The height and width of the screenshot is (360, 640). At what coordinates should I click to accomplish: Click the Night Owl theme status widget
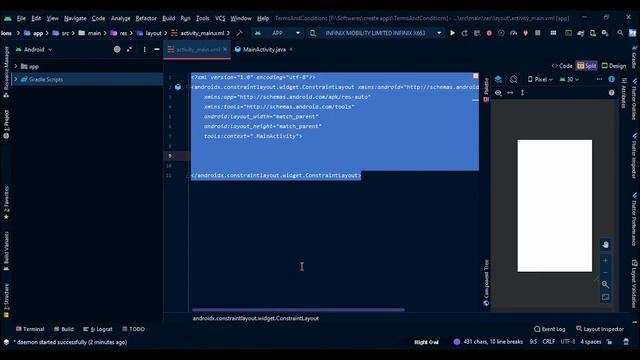click(x=426, y=342)
